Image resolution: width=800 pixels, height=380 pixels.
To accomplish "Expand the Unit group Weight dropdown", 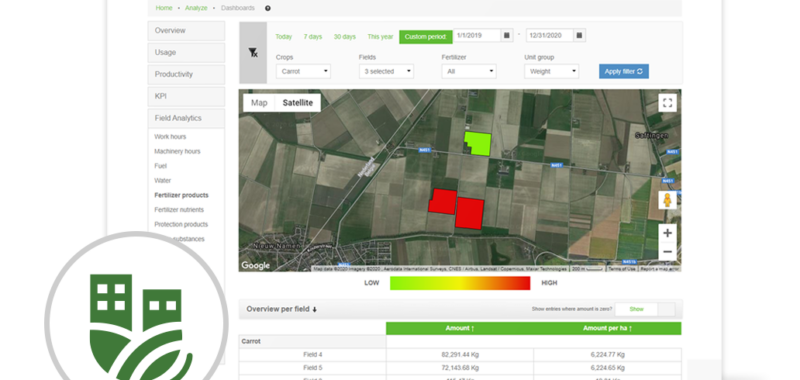I will point(552,71).
